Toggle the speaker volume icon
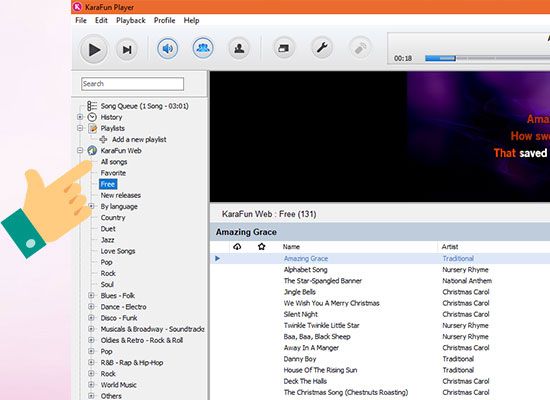The width and height of the screenshot is (550, 400). (168, 48)
